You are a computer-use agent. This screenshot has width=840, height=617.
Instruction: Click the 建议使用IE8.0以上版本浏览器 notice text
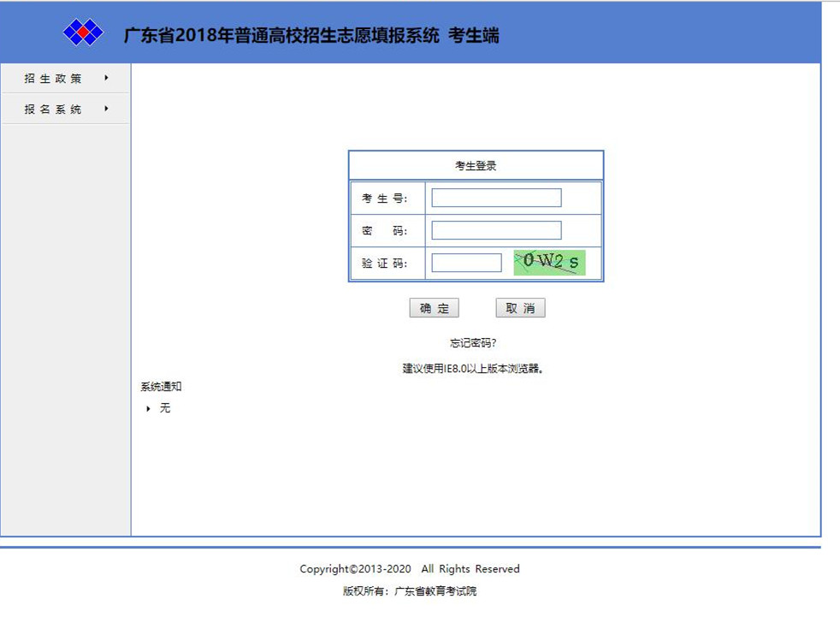click(474, 369)
